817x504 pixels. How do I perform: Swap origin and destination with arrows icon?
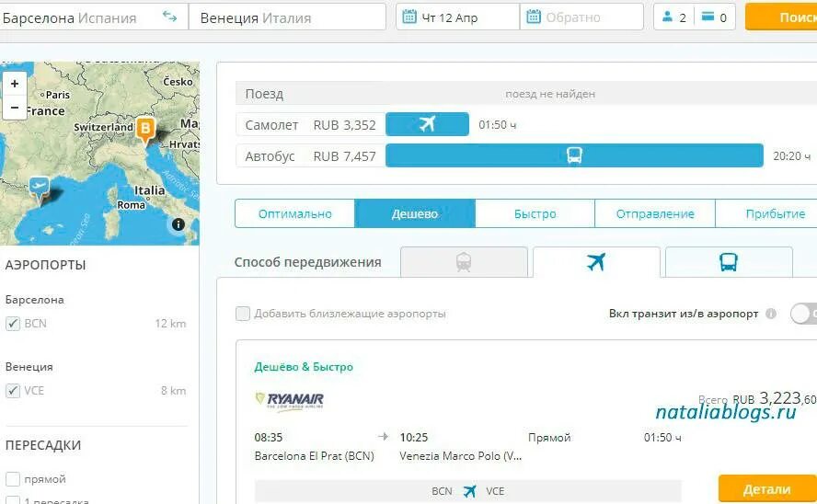169,17
